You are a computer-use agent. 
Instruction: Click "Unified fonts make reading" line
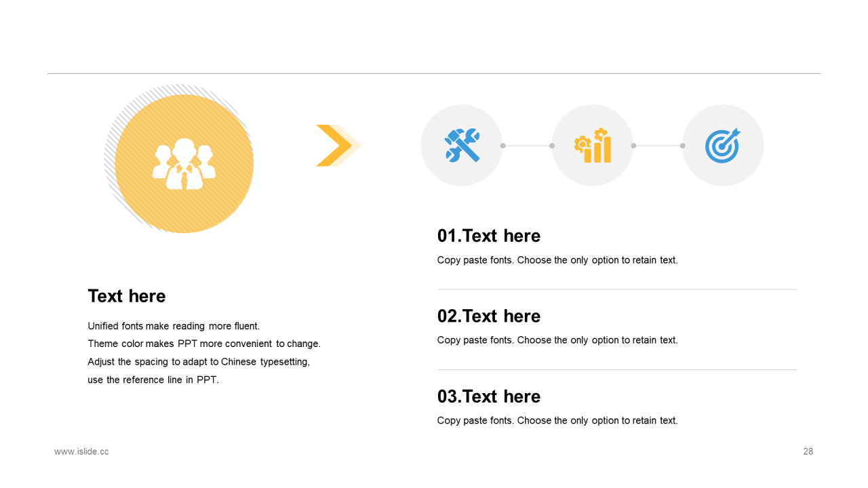pyautogui.click(x=174, y=326)
